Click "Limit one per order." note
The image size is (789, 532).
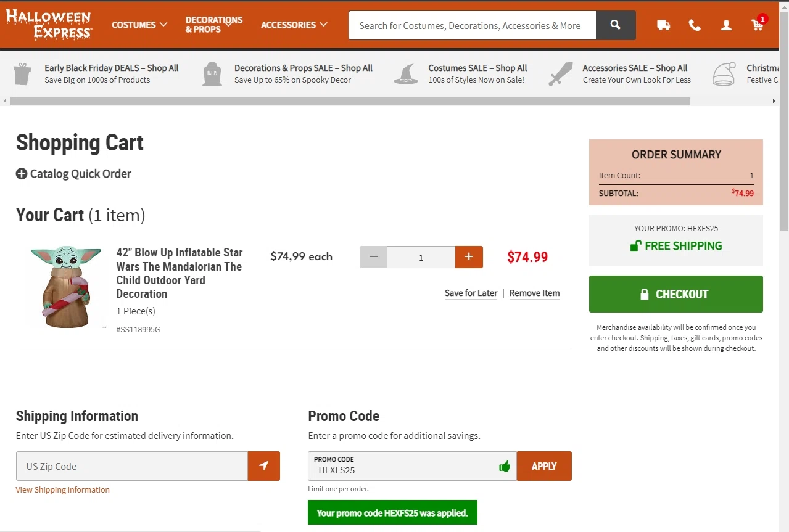(x=339, y=489)
